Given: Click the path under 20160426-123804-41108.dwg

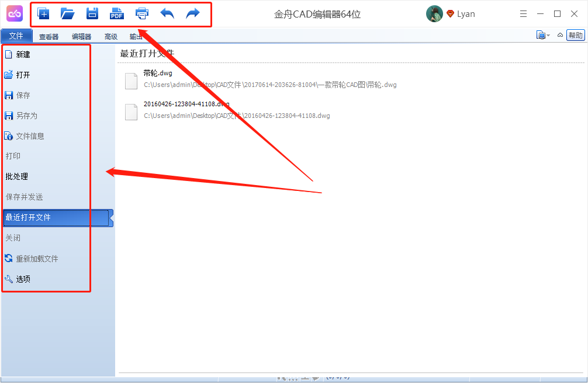Looking at the screenshot, I should [x=237, y=116].
